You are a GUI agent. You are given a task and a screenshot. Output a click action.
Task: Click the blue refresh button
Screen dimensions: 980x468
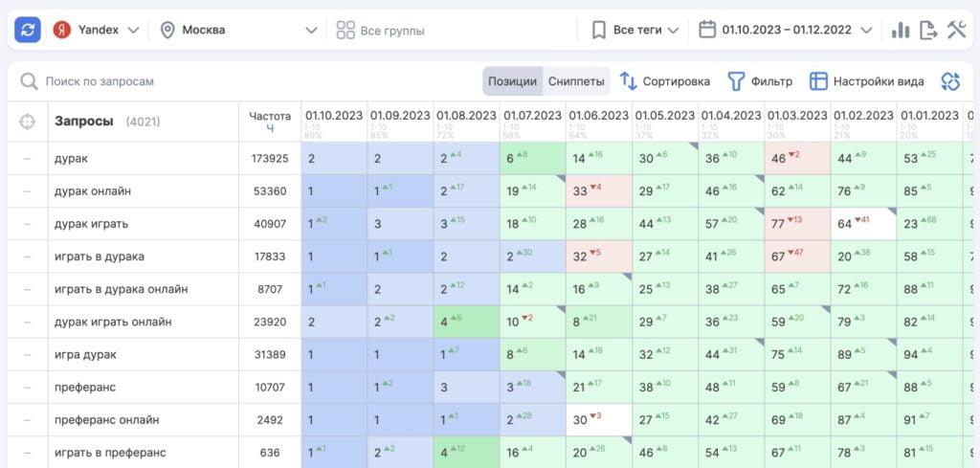click(x=28, y=30)
